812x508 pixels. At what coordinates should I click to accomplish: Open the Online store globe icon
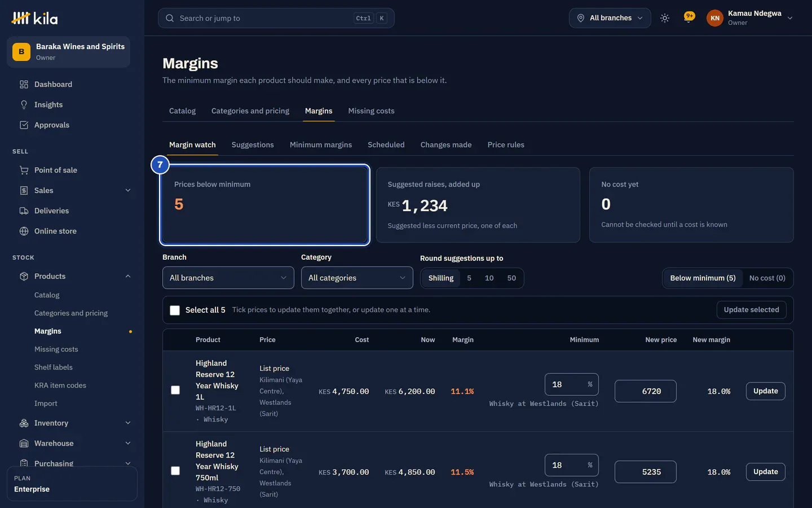click(24, 231)
